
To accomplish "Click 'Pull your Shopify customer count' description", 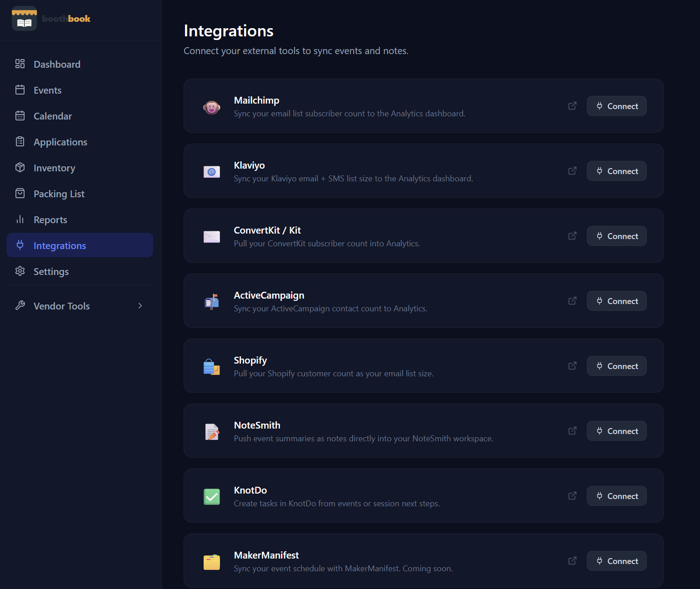I will [334, 374].
